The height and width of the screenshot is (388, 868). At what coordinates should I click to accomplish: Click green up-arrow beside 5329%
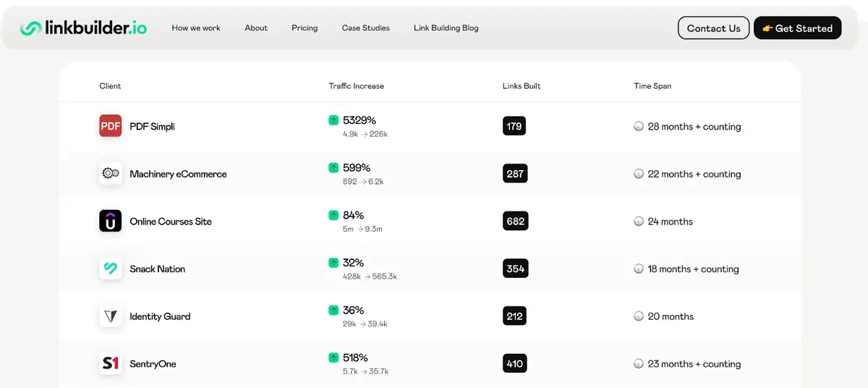pyautogui.click(x=333, y=120)
